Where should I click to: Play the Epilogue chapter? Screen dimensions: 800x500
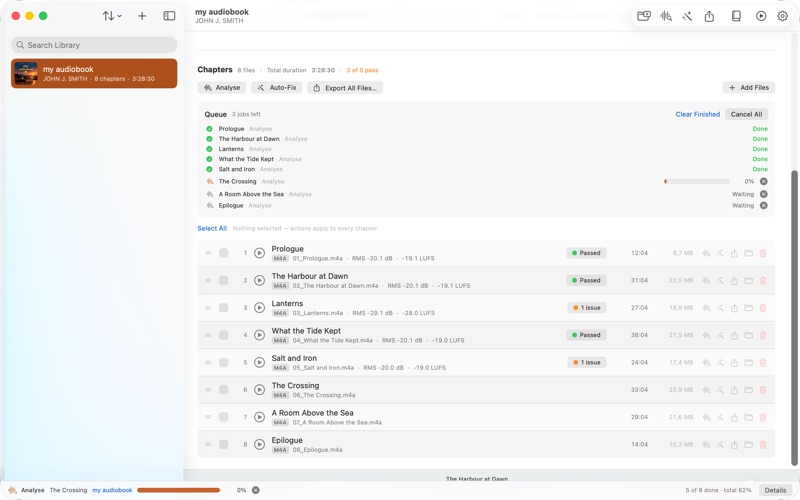260,444
